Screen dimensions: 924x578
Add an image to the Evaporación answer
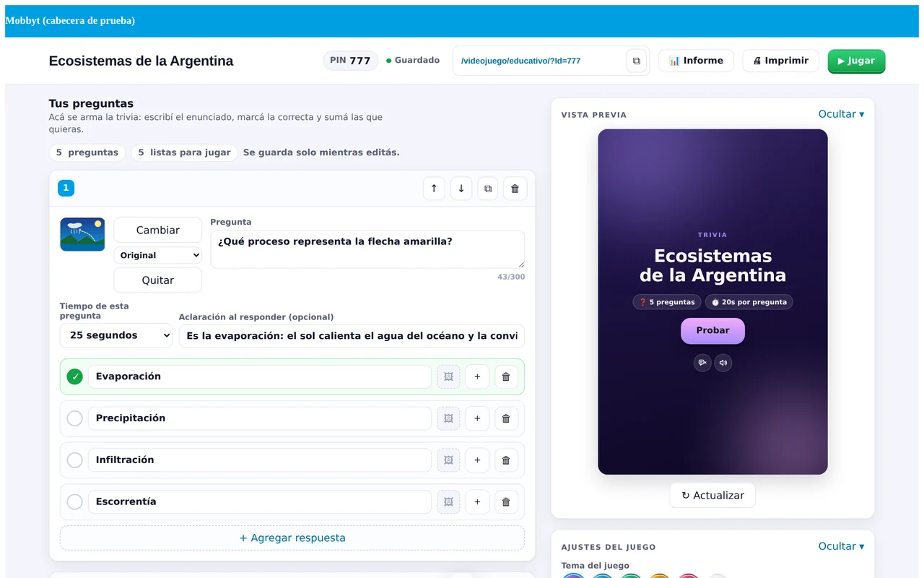click(x=448, y=376)
